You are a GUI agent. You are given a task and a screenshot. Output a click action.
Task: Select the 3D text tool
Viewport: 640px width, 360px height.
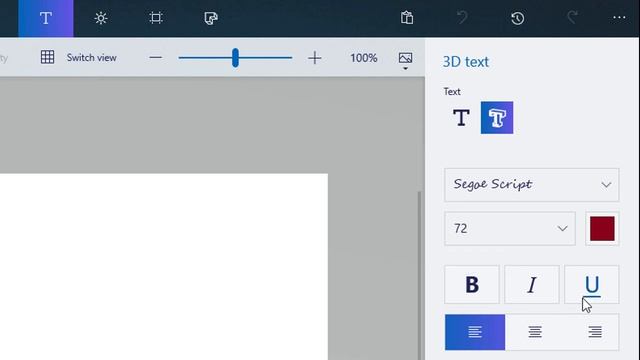pos(497,118)
